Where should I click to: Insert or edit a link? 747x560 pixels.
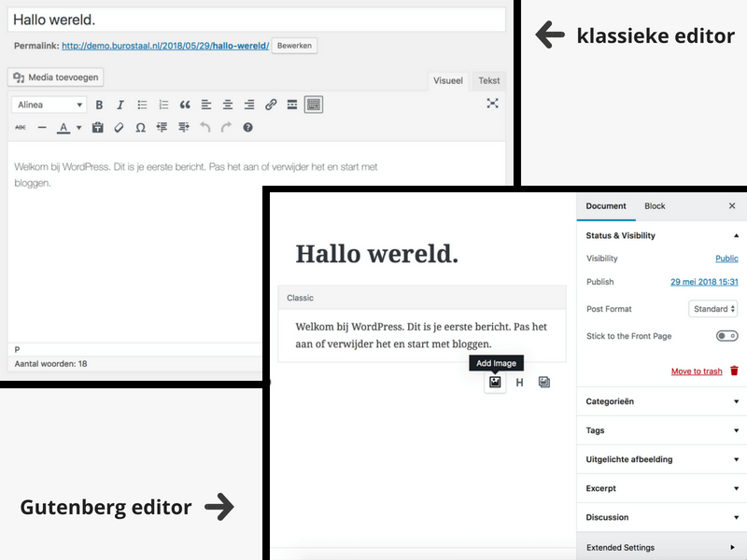click(x=271, y=105)
